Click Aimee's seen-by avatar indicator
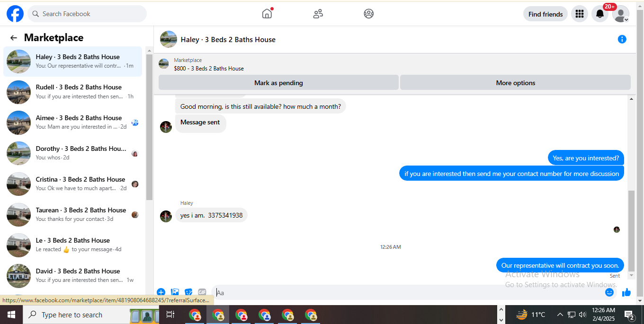This screenshot has height=324, width=644. pyautogui.click(x=135, y=123)
